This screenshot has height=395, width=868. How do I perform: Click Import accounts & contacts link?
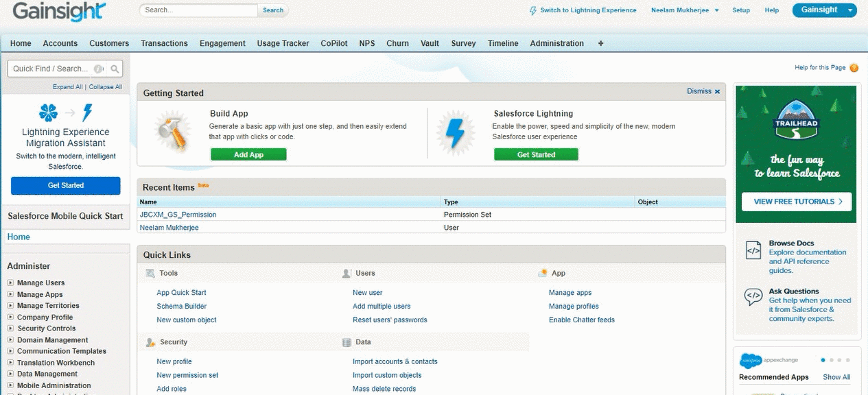coord(395,361)
